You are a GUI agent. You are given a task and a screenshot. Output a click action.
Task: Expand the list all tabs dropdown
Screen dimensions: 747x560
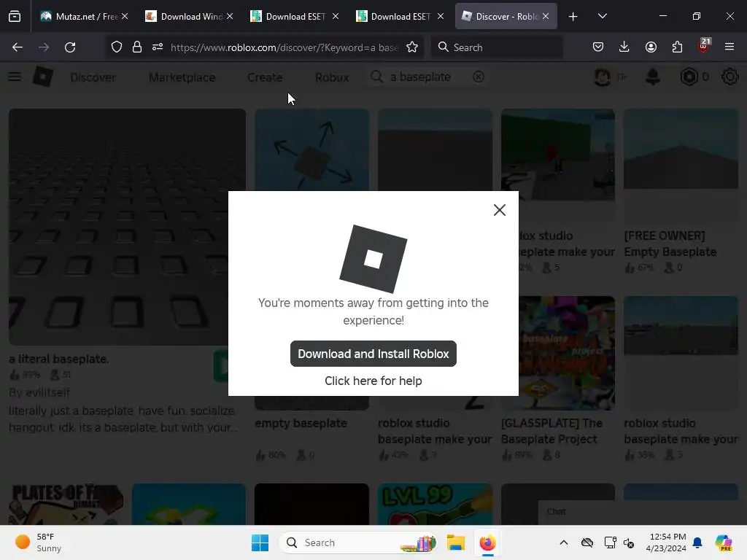602,16
